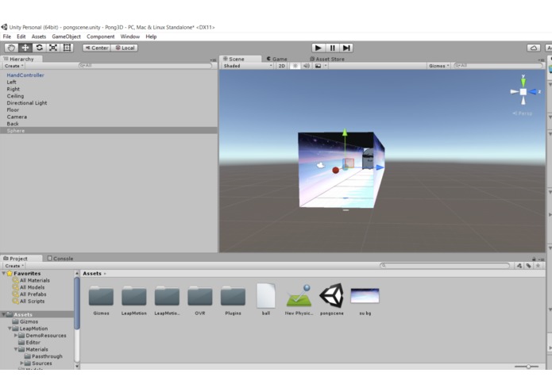Select All Materials favorite search
This screenshot has height=392, width=552.
[31, 281]
